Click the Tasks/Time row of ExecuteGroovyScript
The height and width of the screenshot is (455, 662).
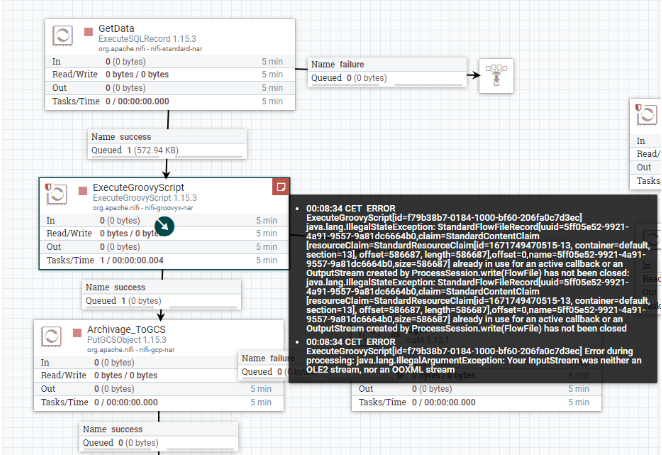[x=164, y=260]
